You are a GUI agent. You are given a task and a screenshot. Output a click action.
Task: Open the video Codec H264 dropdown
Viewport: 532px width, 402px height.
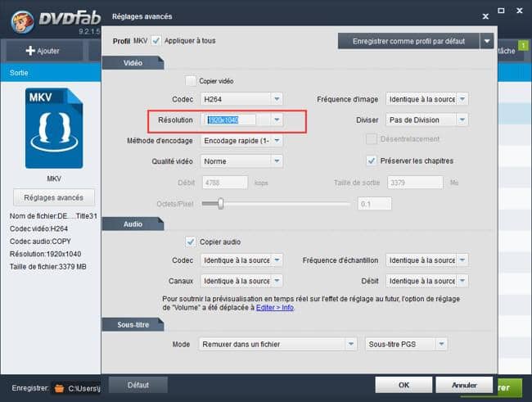[277, 99]
